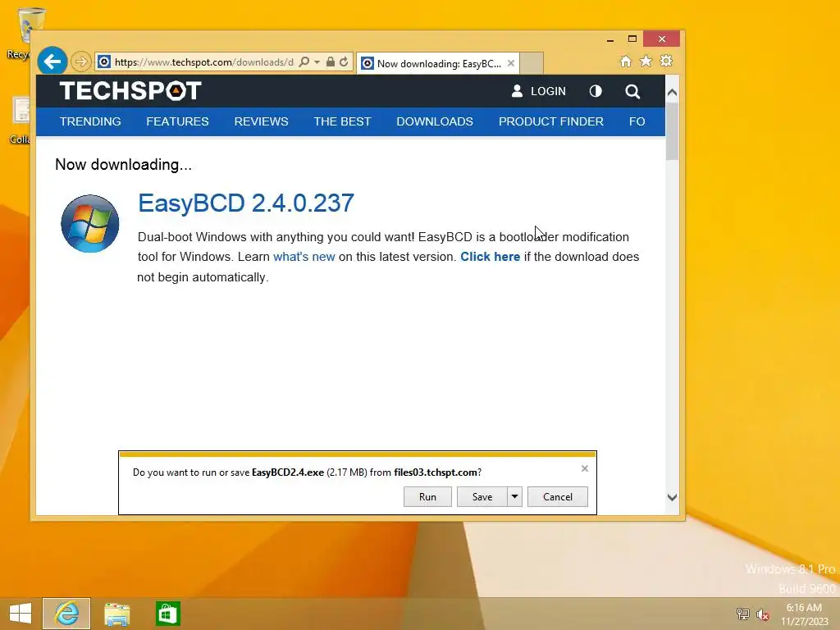Open TechSpot site search magnifier
Viewport: 840px width, 630px height.
pos(632,92)
